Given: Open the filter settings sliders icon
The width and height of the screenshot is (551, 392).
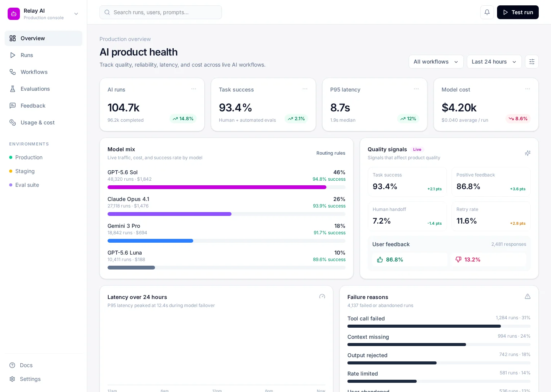Looking at the screenshot, I should (x=532, y=62).
